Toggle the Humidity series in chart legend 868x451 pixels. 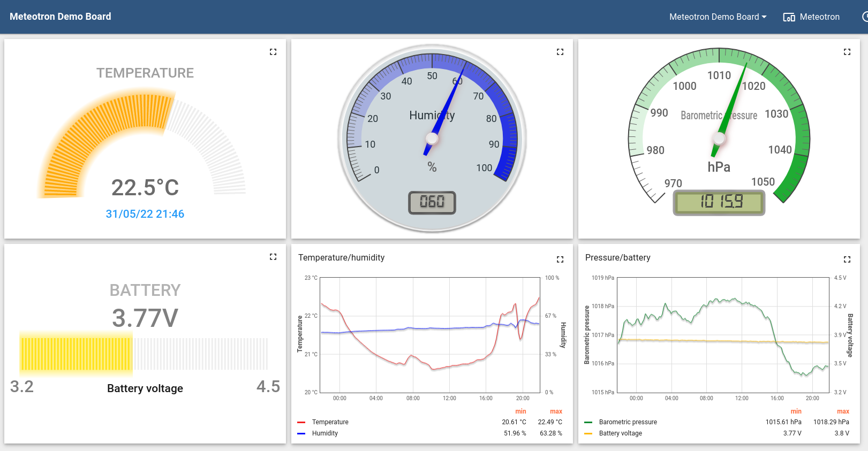point(324,433)
